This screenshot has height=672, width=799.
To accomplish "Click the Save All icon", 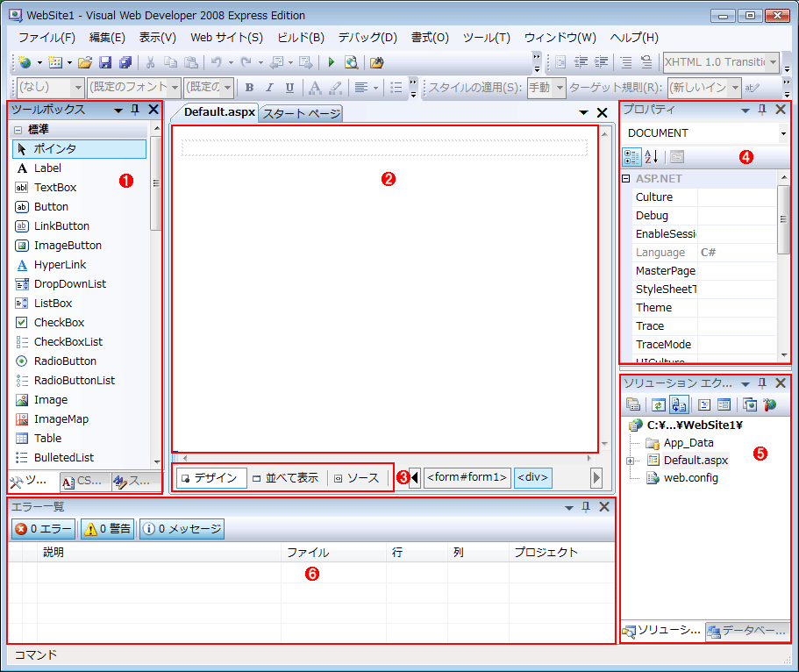I will click(x=125, y=62).
